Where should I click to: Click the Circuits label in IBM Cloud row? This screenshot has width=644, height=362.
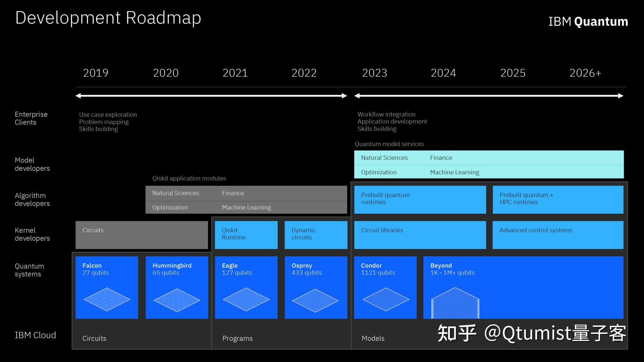pos(94,339)
